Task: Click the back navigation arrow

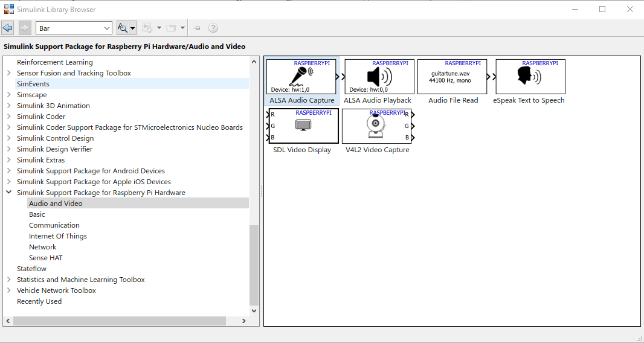Action: click(x=8, y=28)
